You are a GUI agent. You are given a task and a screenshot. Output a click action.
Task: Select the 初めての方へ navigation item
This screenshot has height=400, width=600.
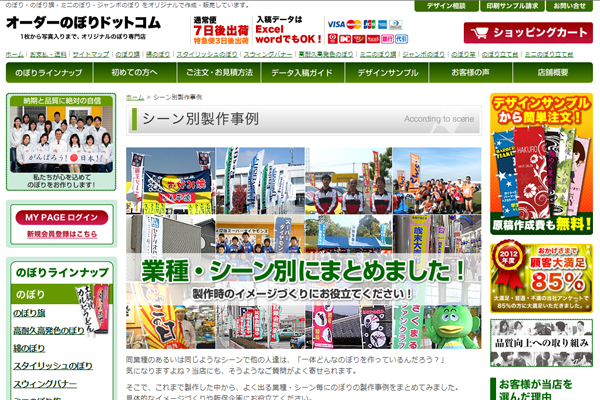pos(136,73)
